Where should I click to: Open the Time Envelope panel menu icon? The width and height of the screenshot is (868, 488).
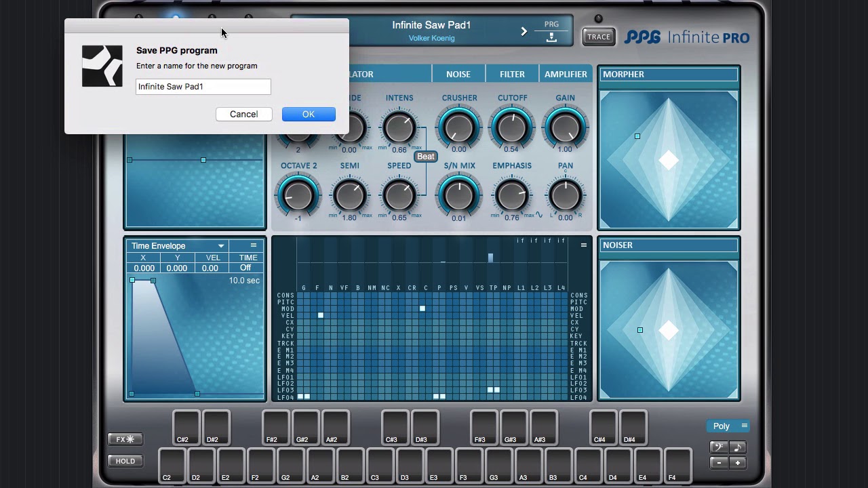click(254, 245)
